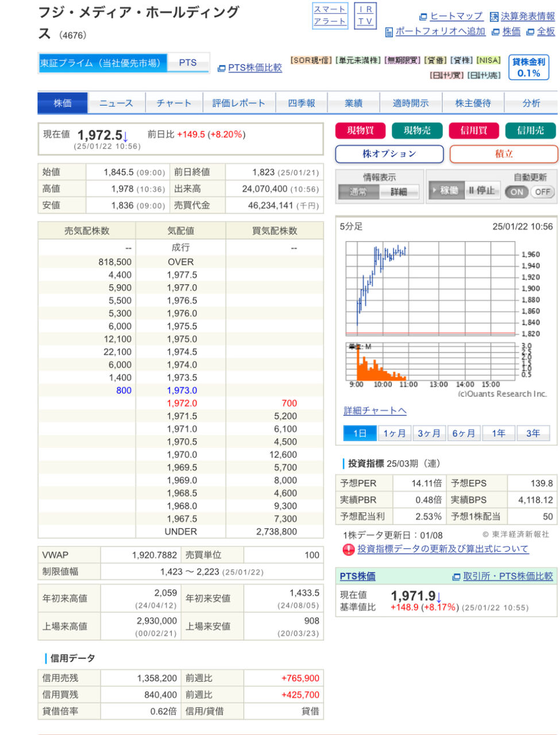The width and height of the screenshot is (560, 735).
Task: Set 情報表示 to 詳細
Action: click(x=399, y=192)
